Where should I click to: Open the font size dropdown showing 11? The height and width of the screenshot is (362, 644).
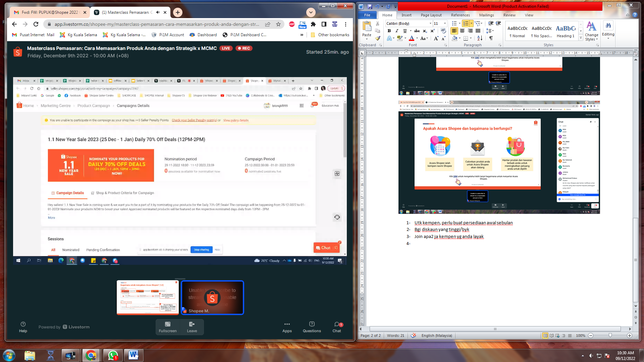[x=445, y=23]
